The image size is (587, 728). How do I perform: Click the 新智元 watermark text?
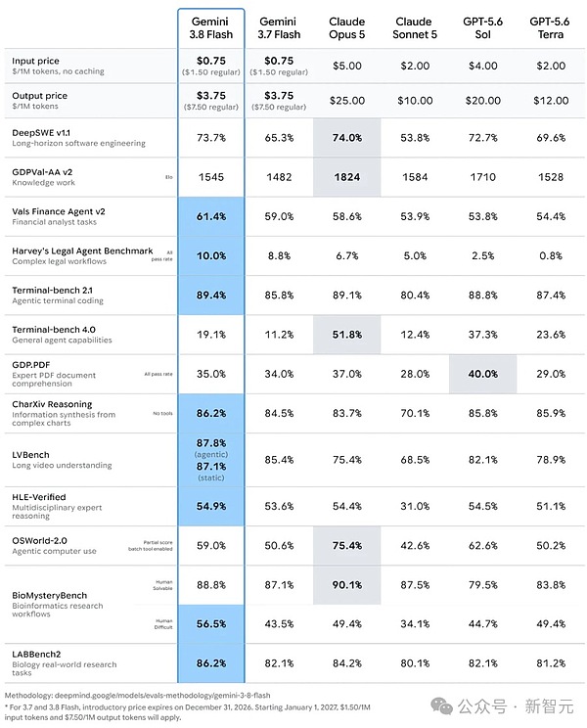pos(549,706)
